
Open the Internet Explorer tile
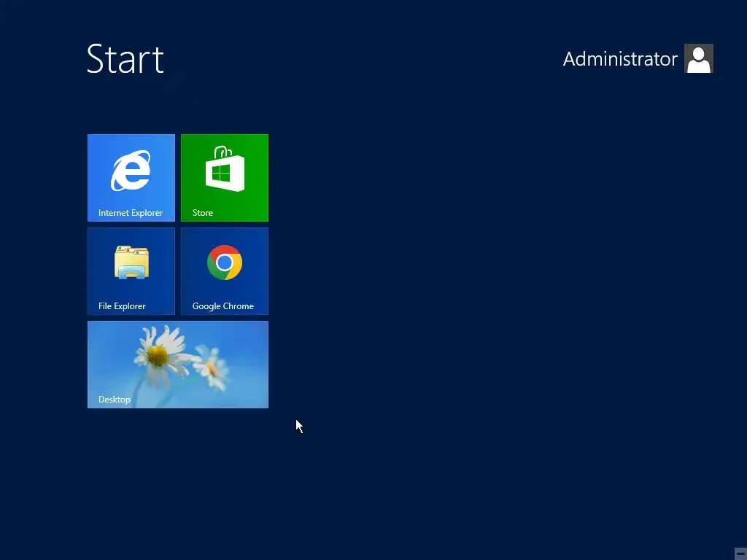tap(131, 178)
